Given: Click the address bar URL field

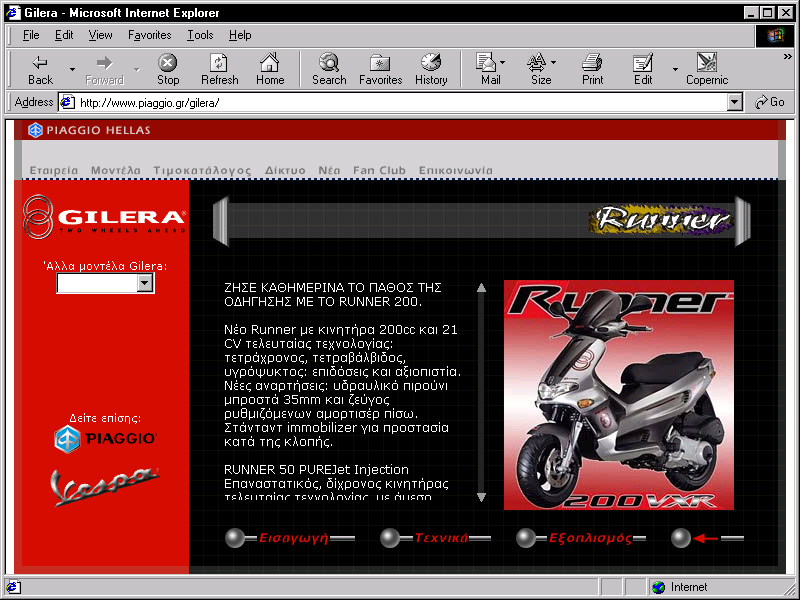Looking at the screenshot, I should tap(401, 103).
